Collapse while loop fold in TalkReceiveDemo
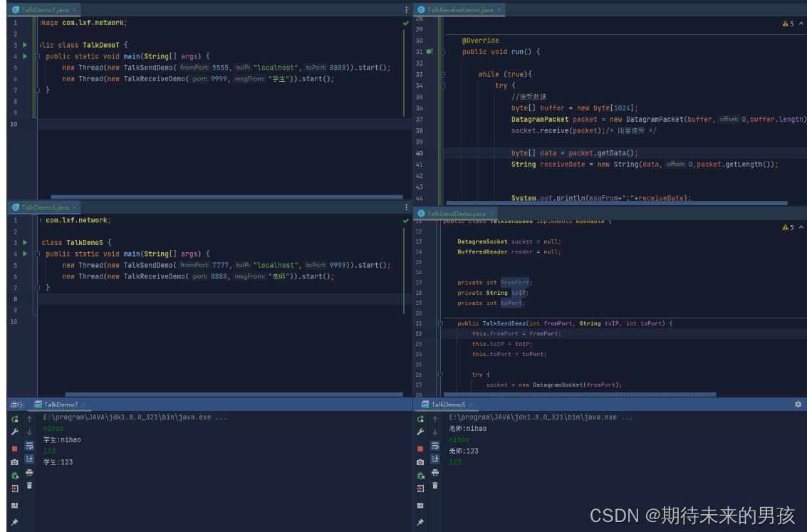Image resolution: width=807 pixels, height=532 pixels. pyautogui.click(x=443, y=75)
